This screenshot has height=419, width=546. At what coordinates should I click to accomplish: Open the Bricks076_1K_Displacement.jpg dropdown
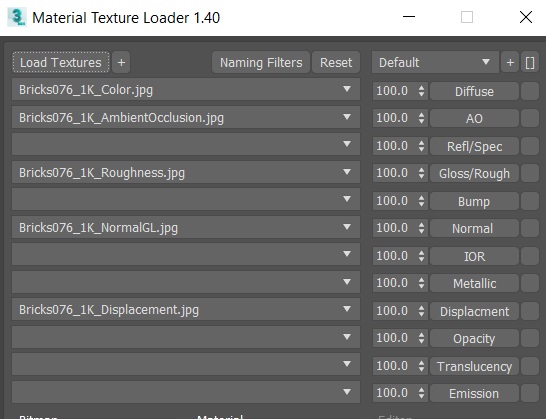(186, 309)
